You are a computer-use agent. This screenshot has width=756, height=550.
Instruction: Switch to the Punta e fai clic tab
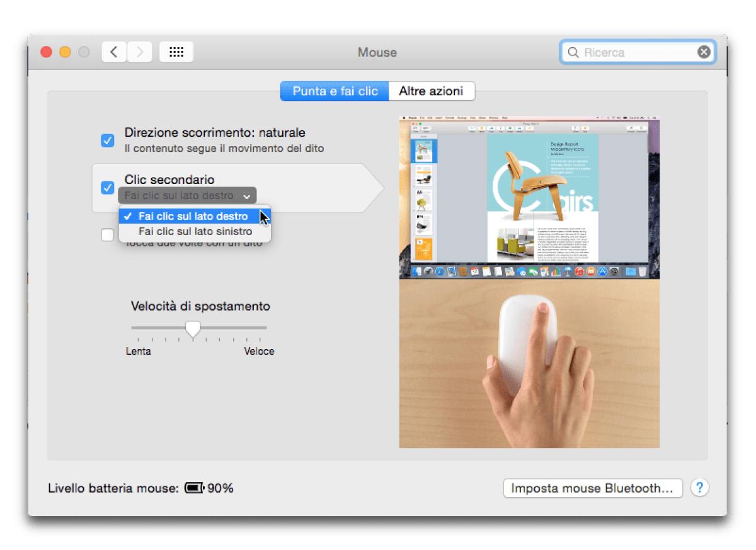pyautogui.click(x=335, y=91)
